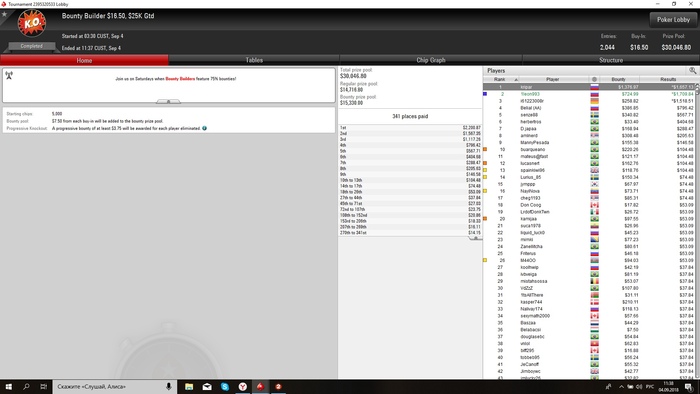Open the Chip Graph tab

pos(431,60)
